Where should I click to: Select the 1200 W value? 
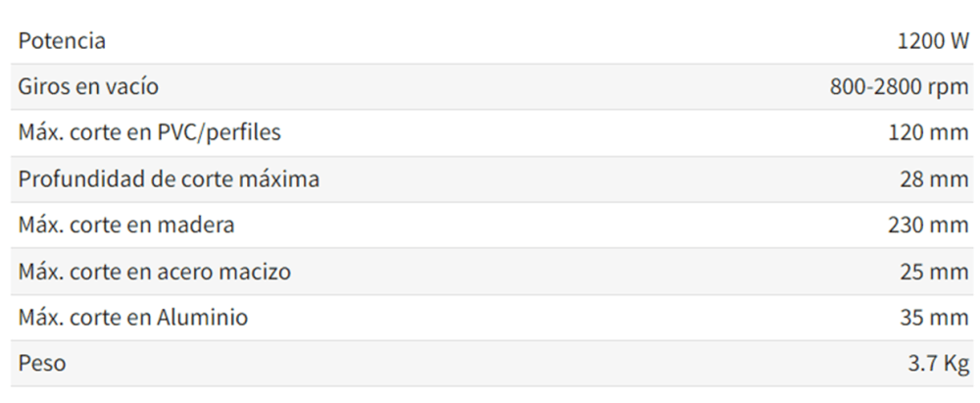tap(933, 41)
